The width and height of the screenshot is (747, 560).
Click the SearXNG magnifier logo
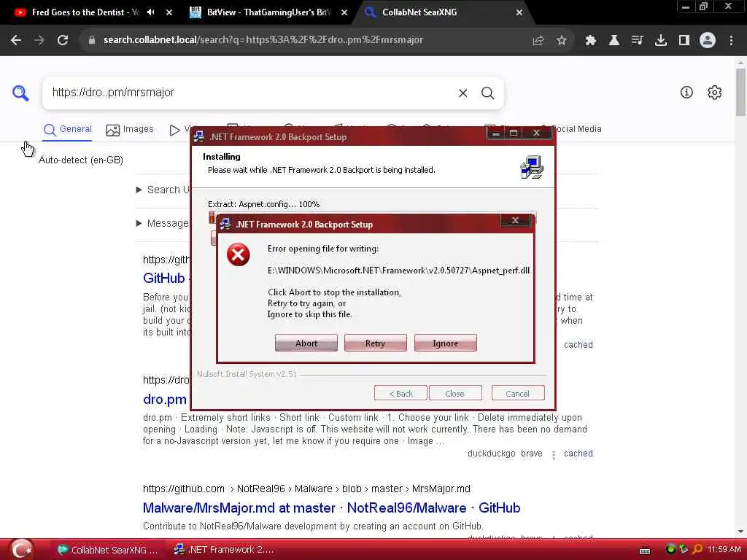tap(20, 93)
